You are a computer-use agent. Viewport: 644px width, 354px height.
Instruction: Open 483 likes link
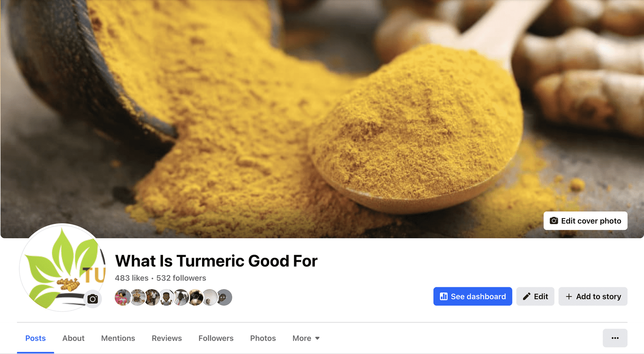coord(132,278)
